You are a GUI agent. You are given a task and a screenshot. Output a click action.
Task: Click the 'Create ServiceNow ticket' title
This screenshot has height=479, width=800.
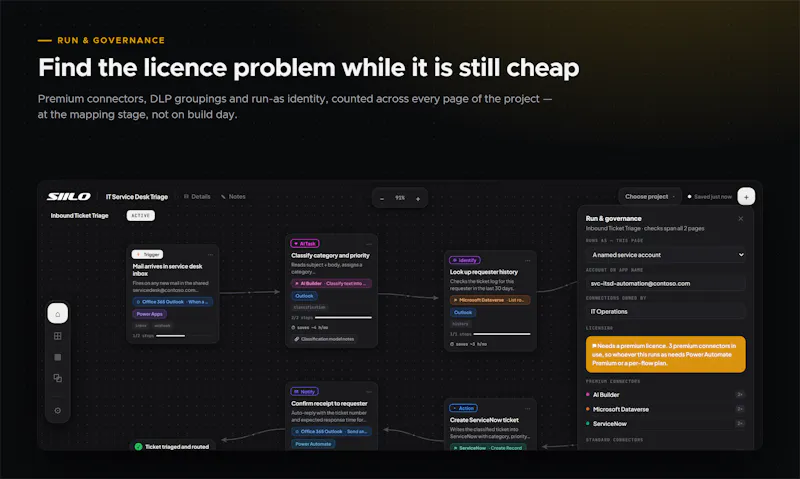point(484,420)
